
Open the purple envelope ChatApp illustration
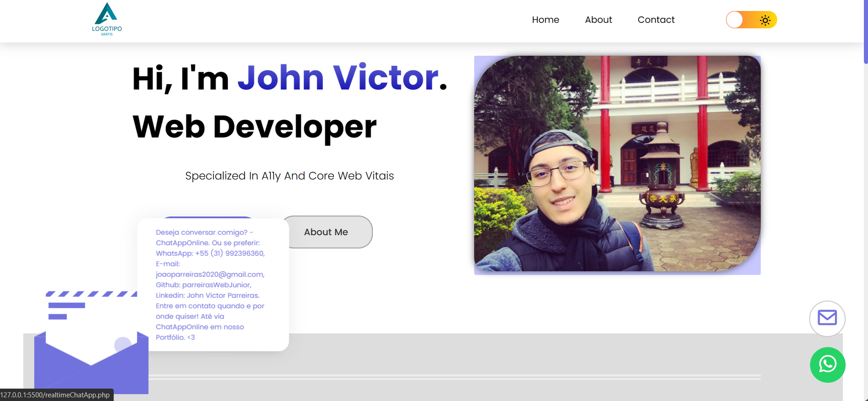[x=90, y=347]
